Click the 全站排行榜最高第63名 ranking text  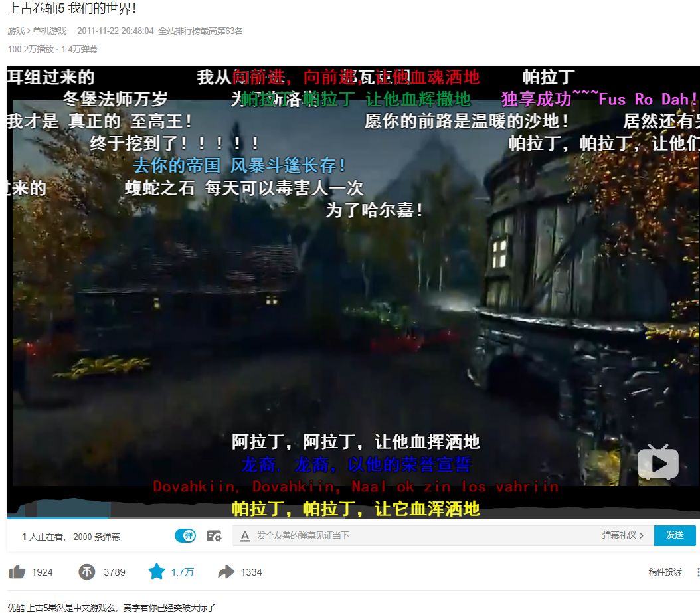tap(201, 31)
